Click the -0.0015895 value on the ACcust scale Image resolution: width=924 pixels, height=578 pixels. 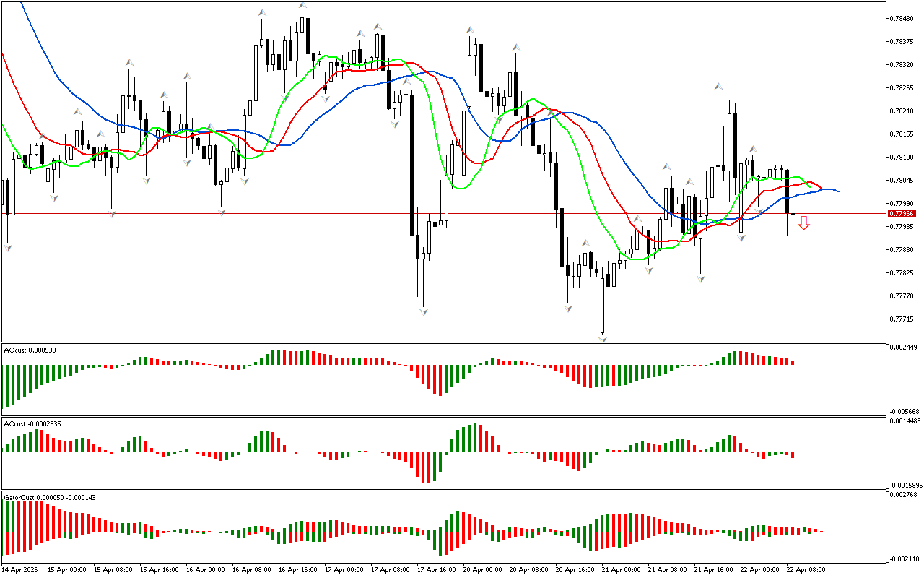tap(904, 486)
